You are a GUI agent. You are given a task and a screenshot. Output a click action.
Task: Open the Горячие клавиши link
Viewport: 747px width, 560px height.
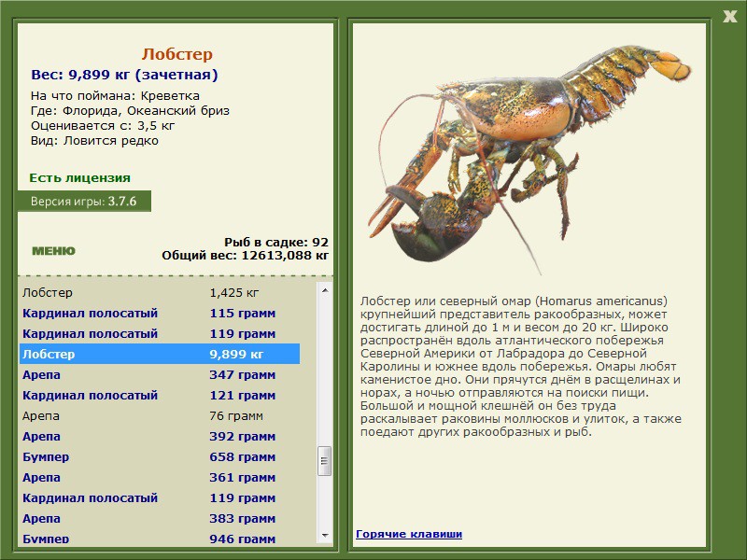tap(409, 534)
